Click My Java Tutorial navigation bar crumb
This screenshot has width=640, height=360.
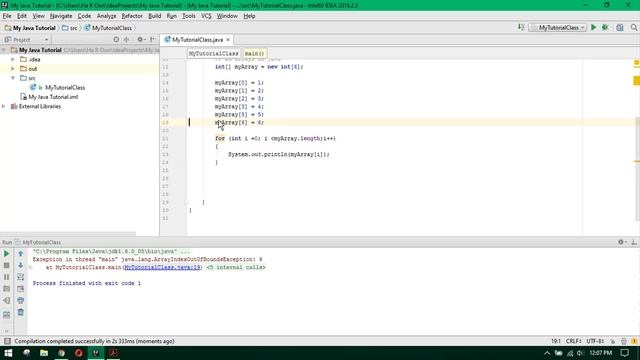[31, 28]
